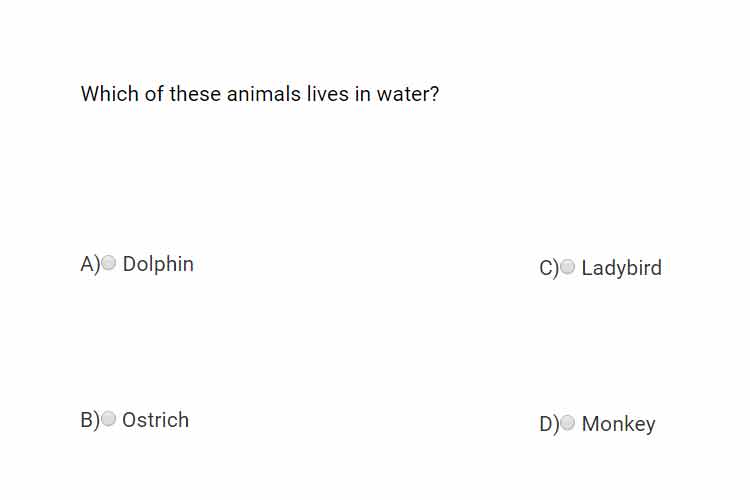Click the word "lives" in the question

328,94
